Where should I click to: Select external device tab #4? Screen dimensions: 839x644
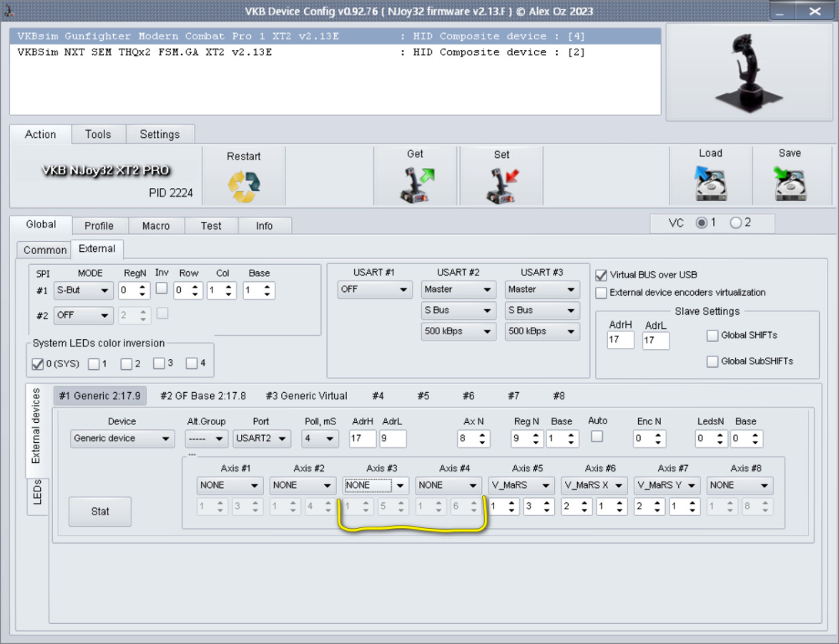point(378,396)
